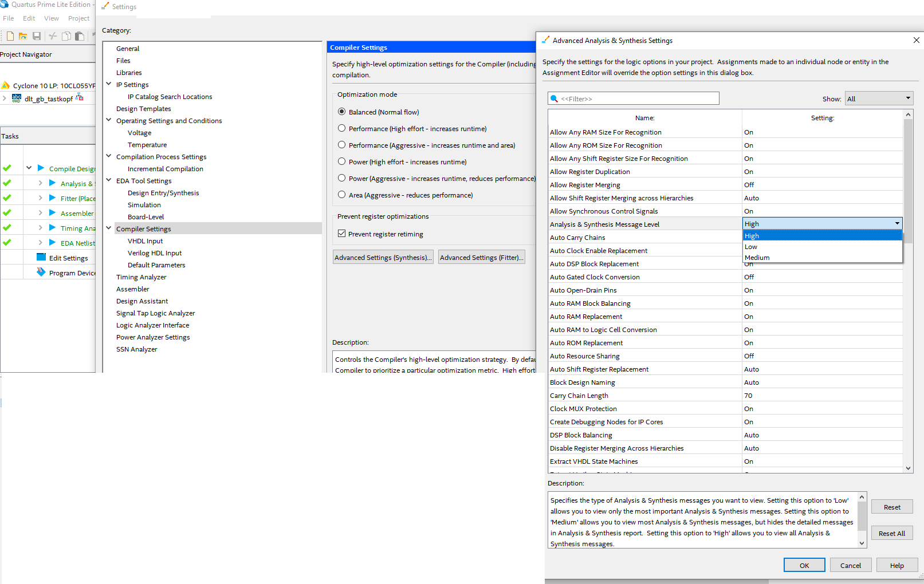The height and width of the screenshot is (584, 924).
Task: Click the Help button
Action: [x=897, y=565]
